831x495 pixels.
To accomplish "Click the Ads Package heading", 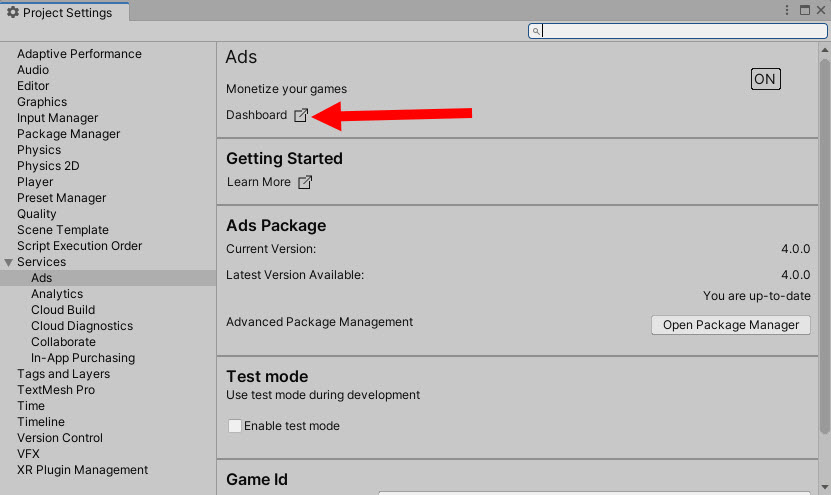I will pyautogui.click(x=276, y=225).
